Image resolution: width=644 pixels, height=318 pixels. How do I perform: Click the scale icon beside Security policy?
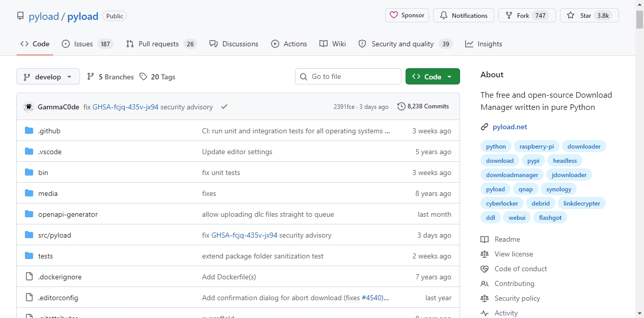coord(485,298)
